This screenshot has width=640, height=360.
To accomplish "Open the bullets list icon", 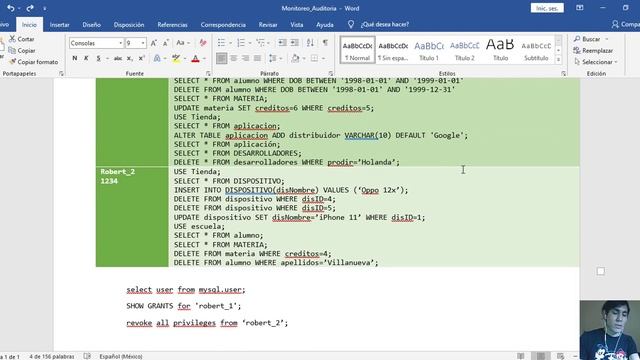I will [x=221, y=43].
